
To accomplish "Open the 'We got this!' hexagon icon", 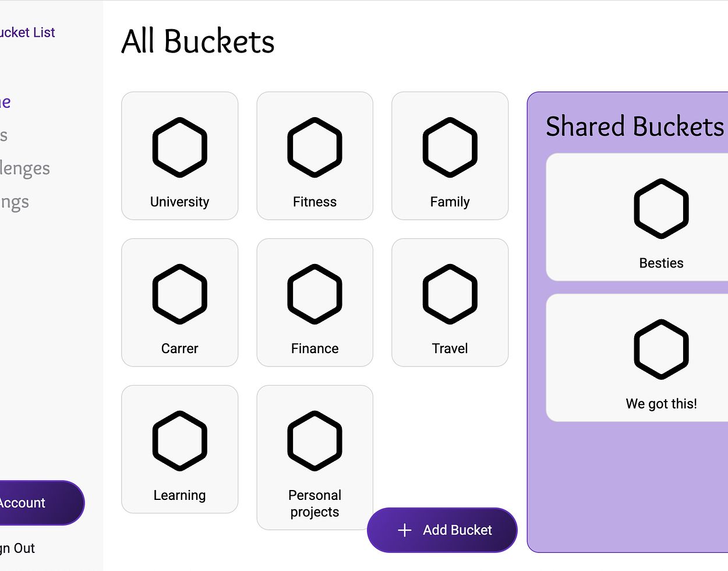I will click(x=661, y=349).
